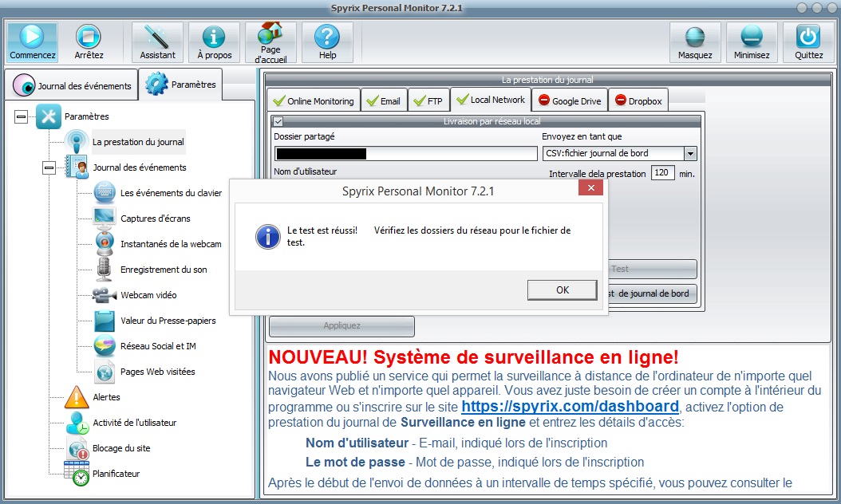Click the Appliquez button
Image resolution: width=841 pixels, height=504 pixels.
pyautogui.click(x=342, y=326)
